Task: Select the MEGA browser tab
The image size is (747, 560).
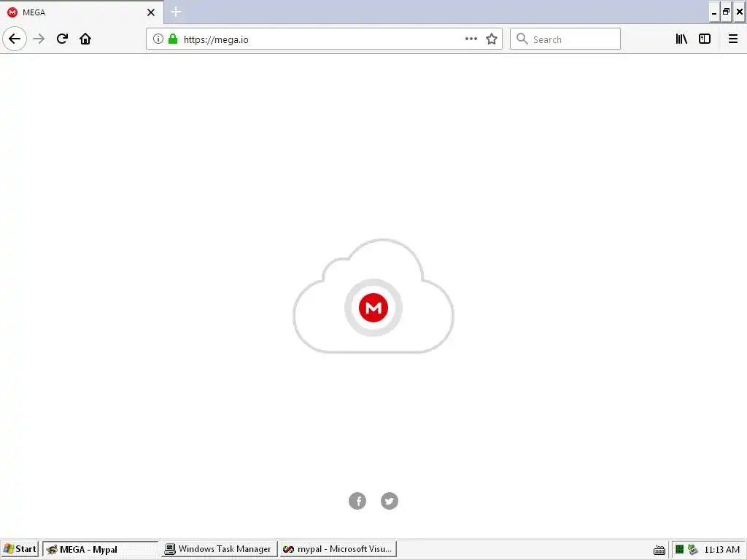Action: tap(82, 12)
